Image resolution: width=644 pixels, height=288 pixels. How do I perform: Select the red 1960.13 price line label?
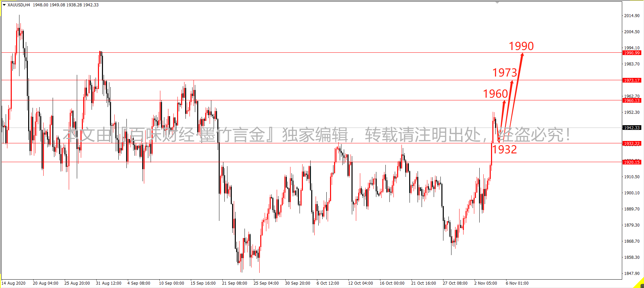pyautogui.click(x=632, y=100)
